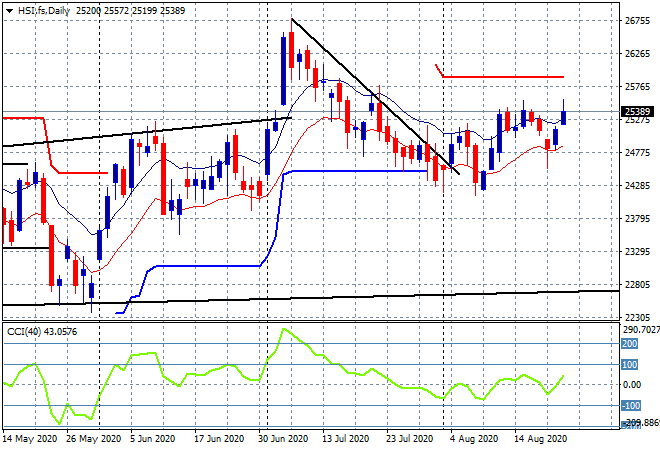Image resolution: width=660 pixels, height=450 pixels.
Task: Select the CCI -100 level label
Action: (631, 406)
